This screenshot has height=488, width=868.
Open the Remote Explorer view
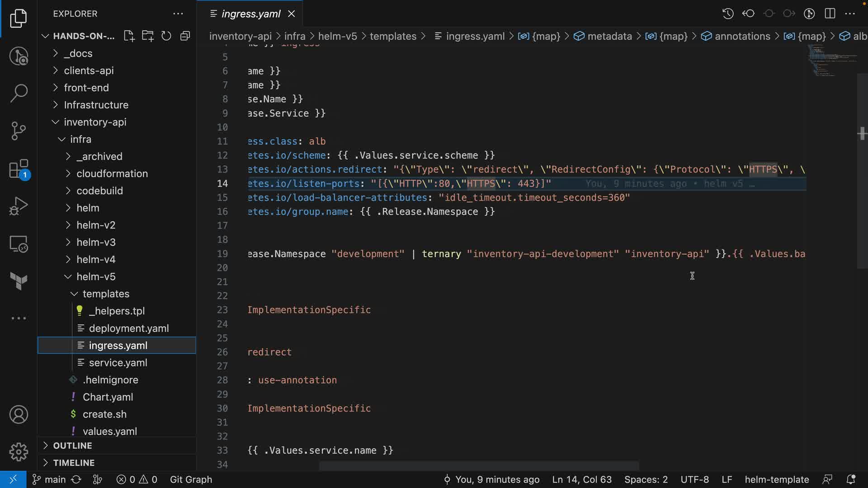click(19, 244)
